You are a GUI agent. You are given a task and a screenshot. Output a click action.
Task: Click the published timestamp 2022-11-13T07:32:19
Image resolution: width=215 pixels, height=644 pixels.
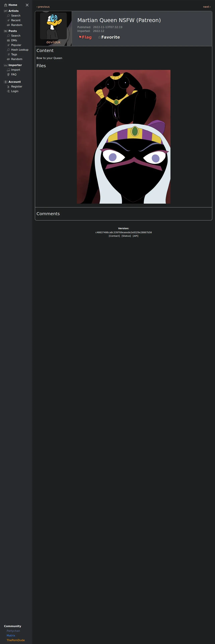pos(108,27)
